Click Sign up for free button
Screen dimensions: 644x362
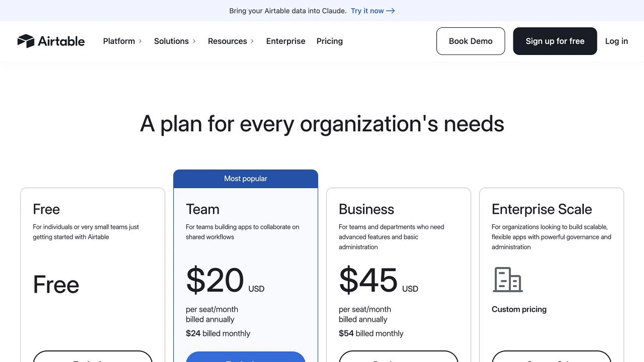(555, 41)
